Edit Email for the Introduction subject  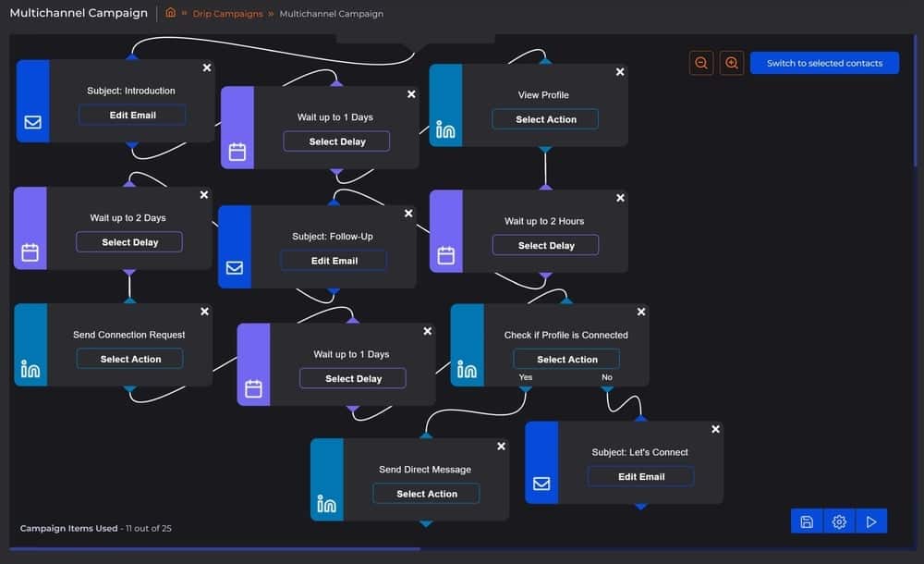132,115
